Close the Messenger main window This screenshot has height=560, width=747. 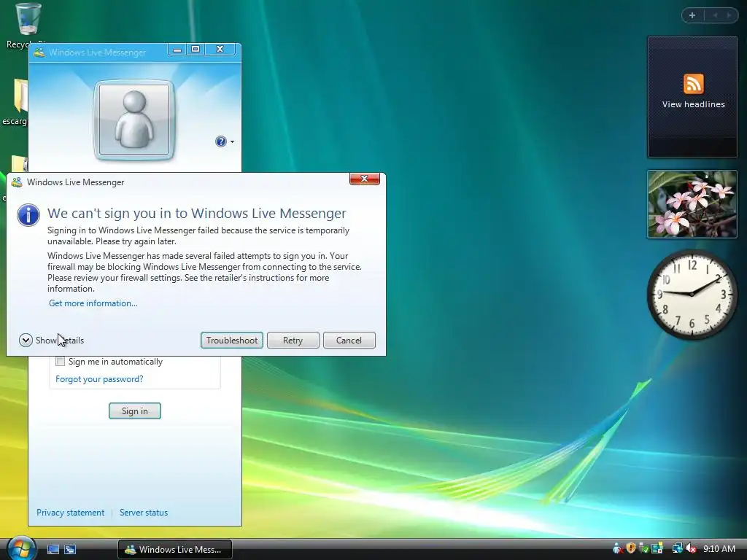point(220,49)
